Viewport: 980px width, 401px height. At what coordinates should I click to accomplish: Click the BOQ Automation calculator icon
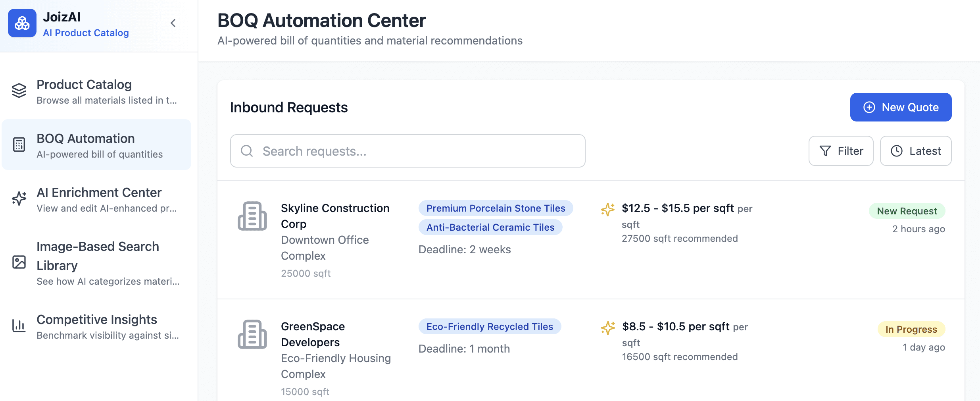[19, 145]
